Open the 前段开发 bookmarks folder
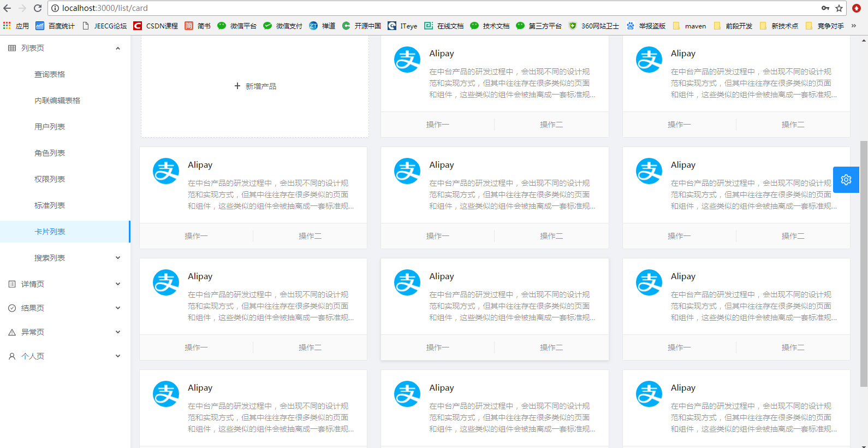Image resolution: width=868 pixels, height=448 pixels. tap(733, 26)
